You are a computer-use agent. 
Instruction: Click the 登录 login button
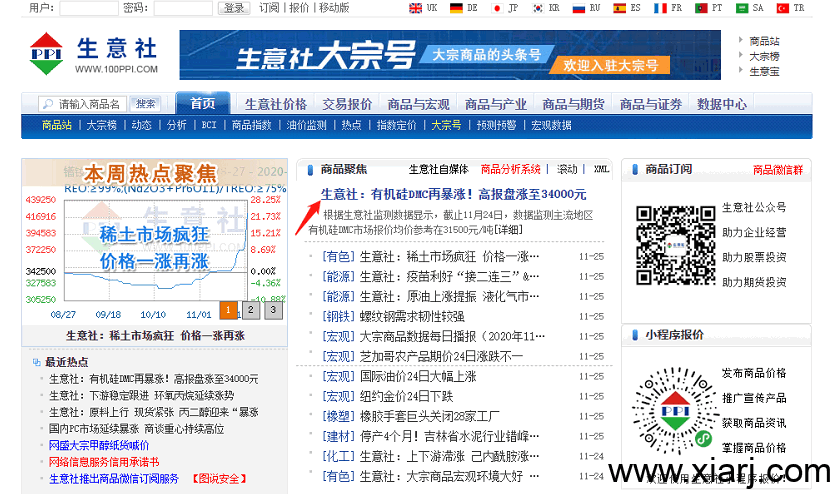tap(234, 8)
